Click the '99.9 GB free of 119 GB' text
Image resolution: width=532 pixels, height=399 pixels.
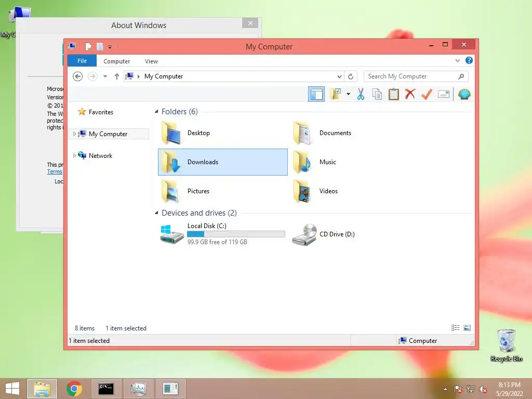click(217, 242)
